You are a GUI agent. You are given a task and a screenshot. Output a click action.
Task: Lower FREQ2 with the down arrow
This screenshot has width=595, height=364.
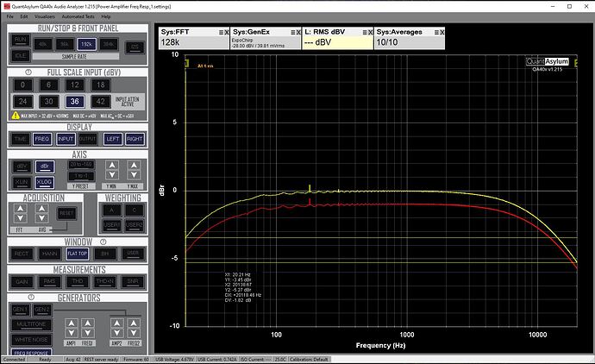click(134, 333)
